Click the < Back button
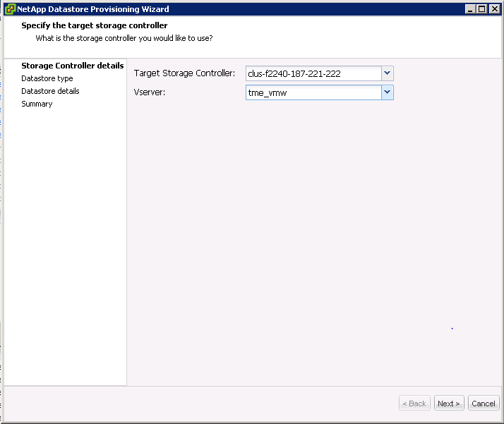Screen dimensions: 504x424 pyautogui.click(x=414, y=403)
